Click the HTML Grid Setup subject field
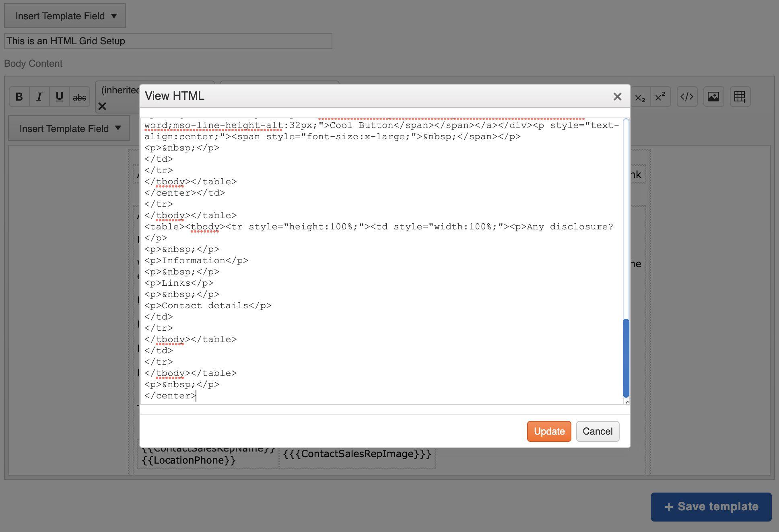Screen dimensions: 779x532 coord(168,41)
